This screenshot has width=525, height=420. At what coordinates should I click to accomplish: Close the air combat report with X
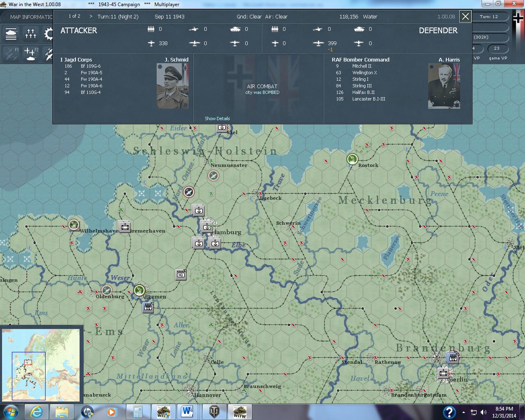465,16
